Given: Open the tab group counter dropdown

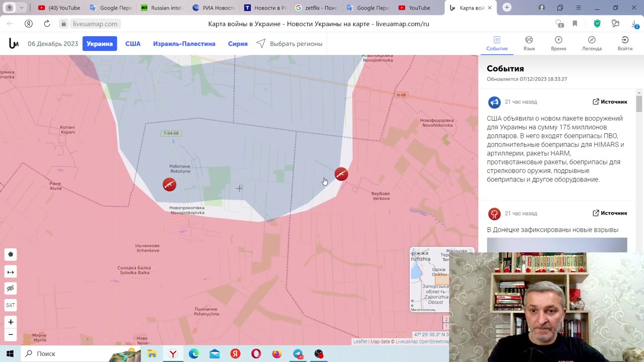Looking at the screenshot, I should 15,8.
